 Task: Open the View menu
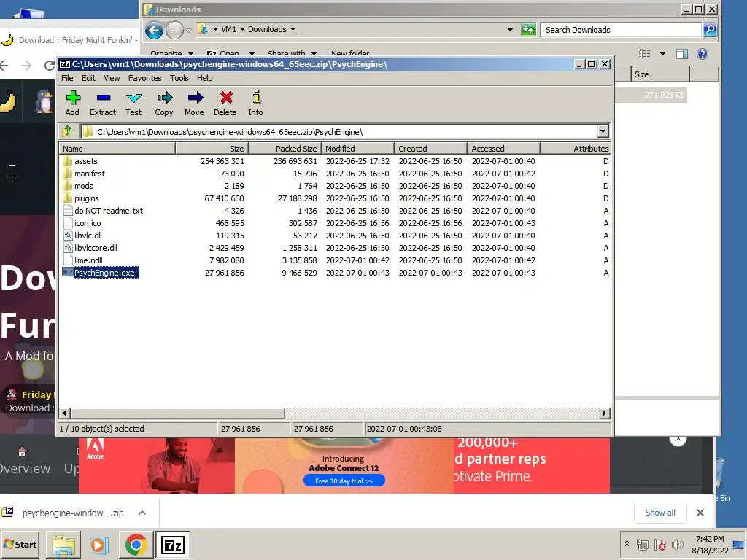(112, 78)
